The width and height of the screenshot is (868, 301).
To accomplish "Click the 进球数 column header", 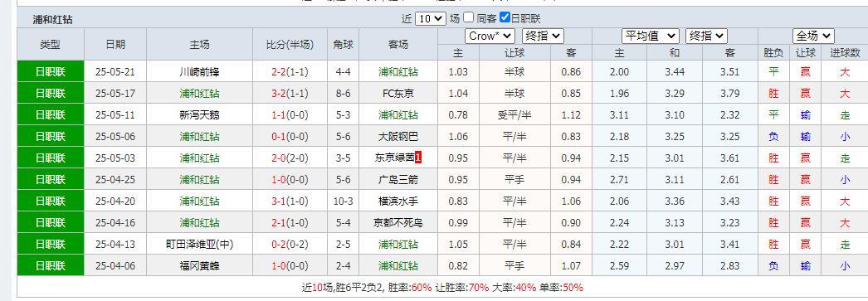I will click(845, 53).
